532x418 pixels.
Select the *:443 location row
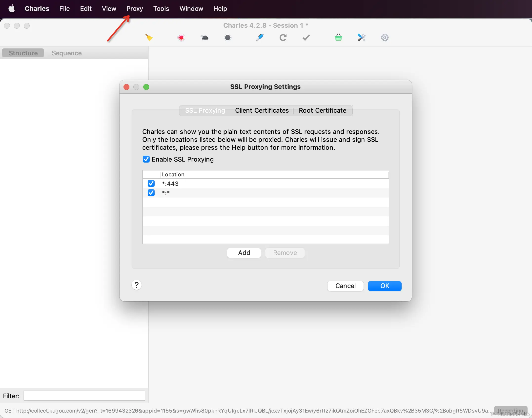coord(266,183)
